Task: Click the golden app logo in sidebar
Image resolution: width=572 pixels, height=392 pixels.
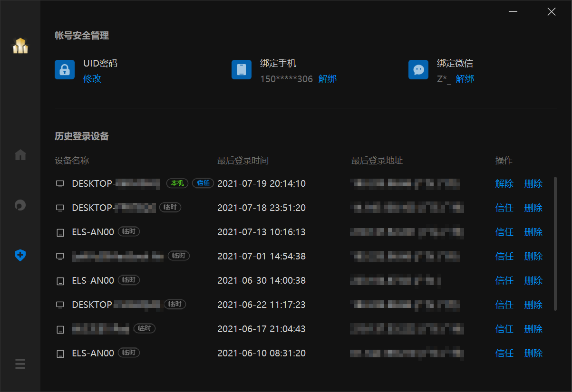Action: (20, 46)
